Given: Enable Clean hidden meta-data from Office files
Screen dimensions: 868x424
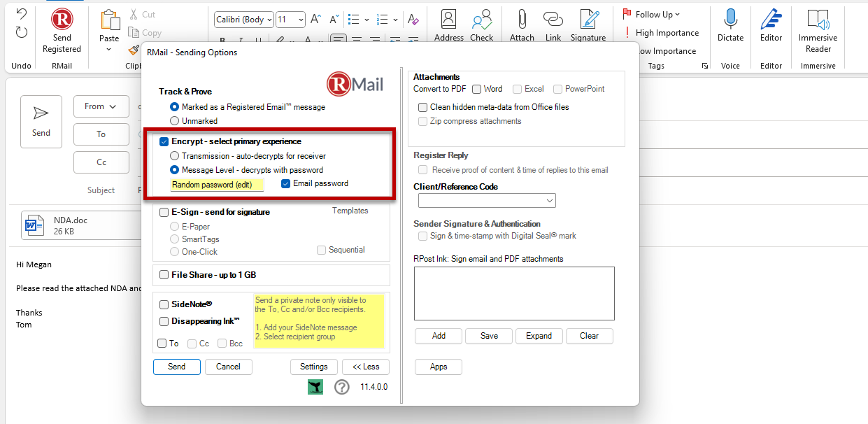Looking at the screenshot, I should click(423, 107).
